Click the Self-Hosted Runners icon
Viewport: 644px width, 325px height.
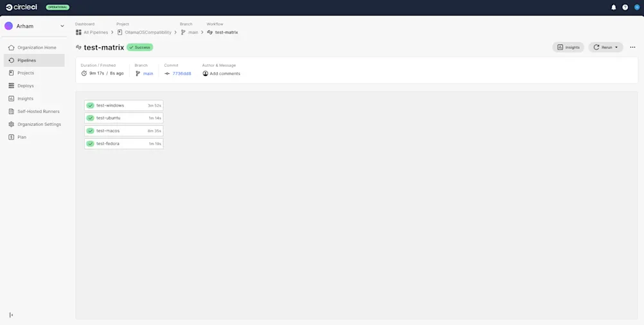11,111
